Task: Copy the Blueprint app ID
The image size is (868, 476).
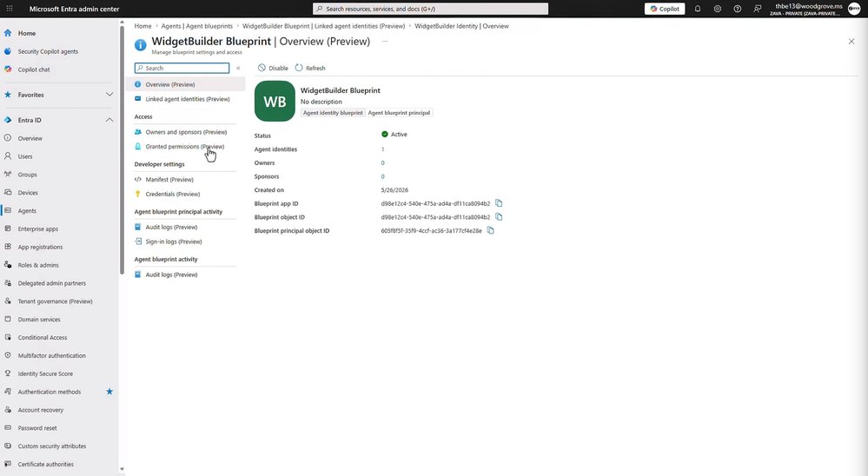Action: pos(499,203)
